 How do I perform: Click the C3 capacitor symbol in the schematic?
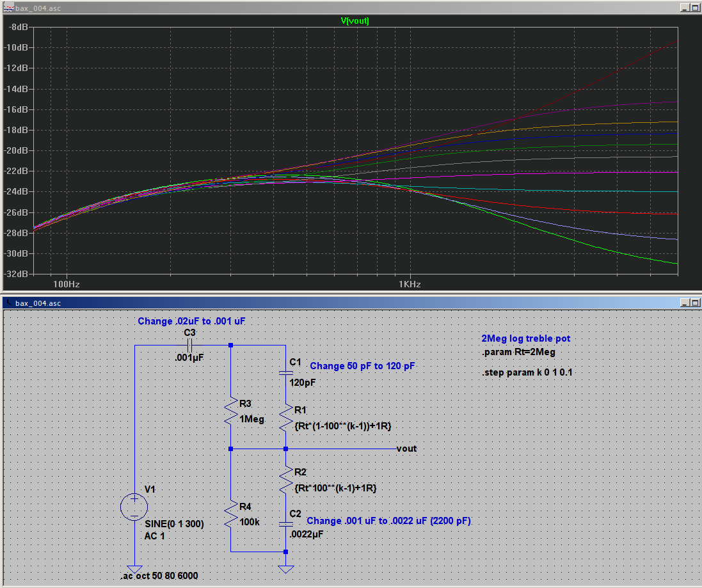(189, 345)
